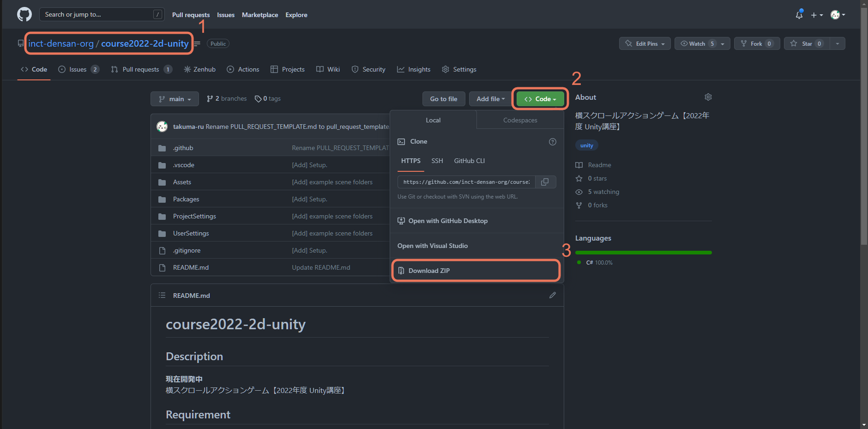The width and height of the screenshot is (868, 429).
Task: Switch to the Codespaces tab
Action: tap(520, 120)
